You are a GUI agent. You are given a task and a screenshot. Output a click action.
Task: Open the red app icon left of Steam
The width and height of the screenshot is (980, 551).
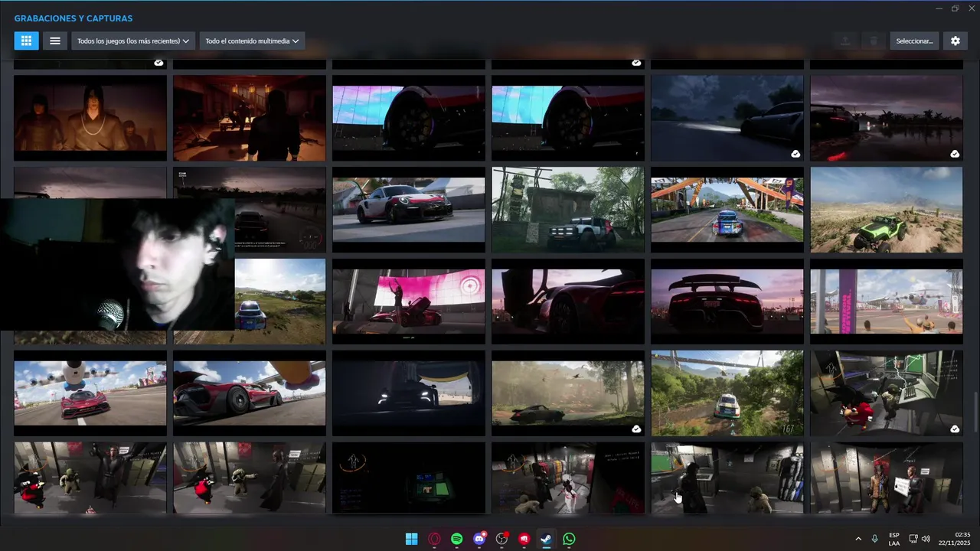pos(524,539)
